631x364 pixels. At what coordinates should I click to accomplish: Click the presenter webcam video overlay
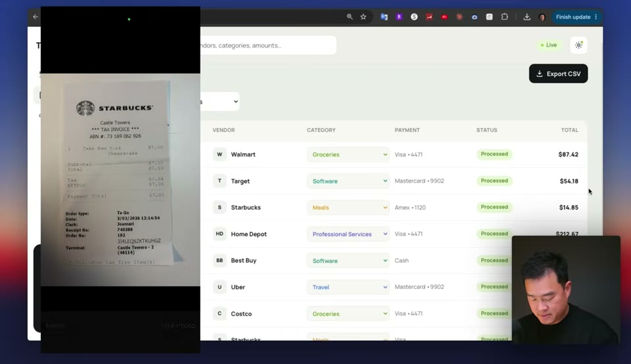pos(566,290)
